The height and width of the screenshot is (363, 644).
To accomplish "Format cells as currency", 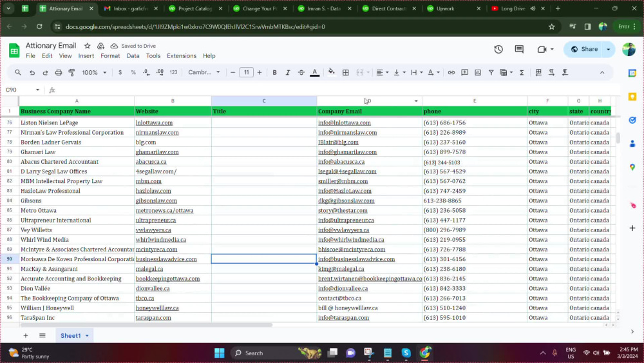I will pos(120,72).
